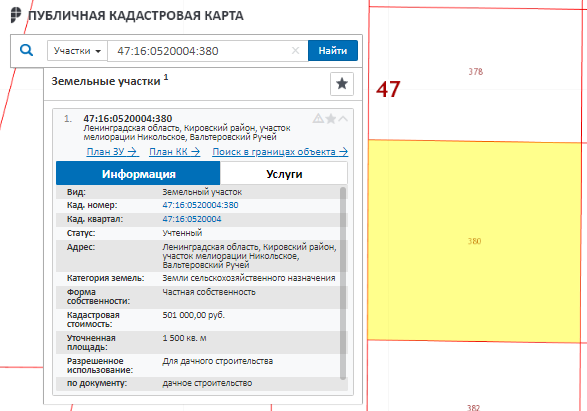Click the Частная собственность value
This screenshot has width=587, height=411.
209,292
